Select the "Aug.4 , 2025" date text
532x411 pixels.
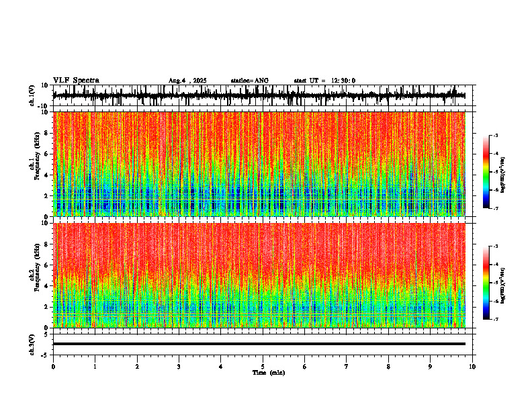(187, 81)
